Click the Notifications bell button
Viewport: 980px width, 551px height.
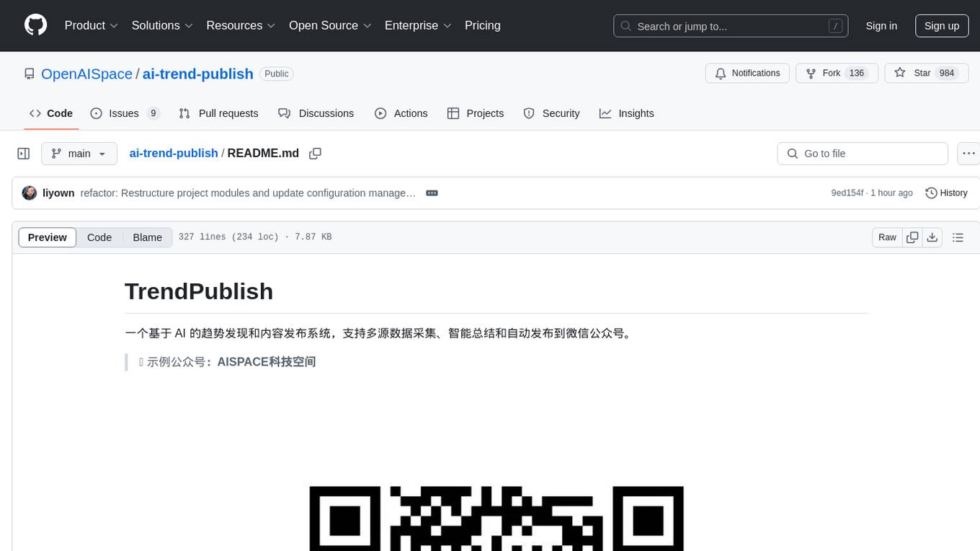747,74
